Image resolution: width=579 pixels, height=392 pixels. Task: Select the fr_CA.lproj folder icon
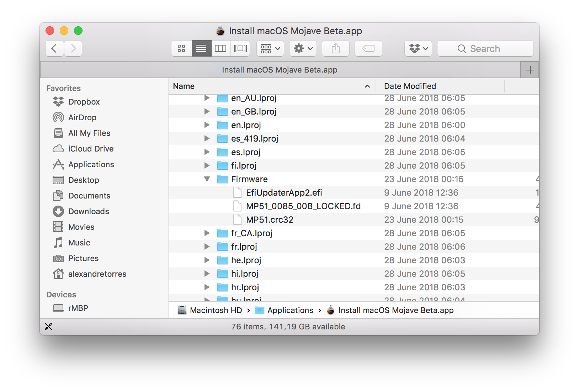(x=223, y=233)
